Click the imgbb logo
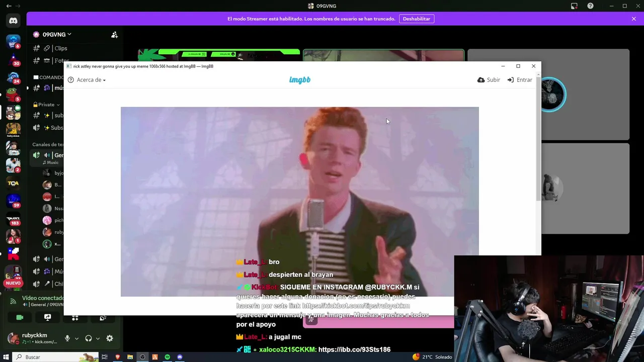Viewport: 644px width, 362px height. pos(300,80)
